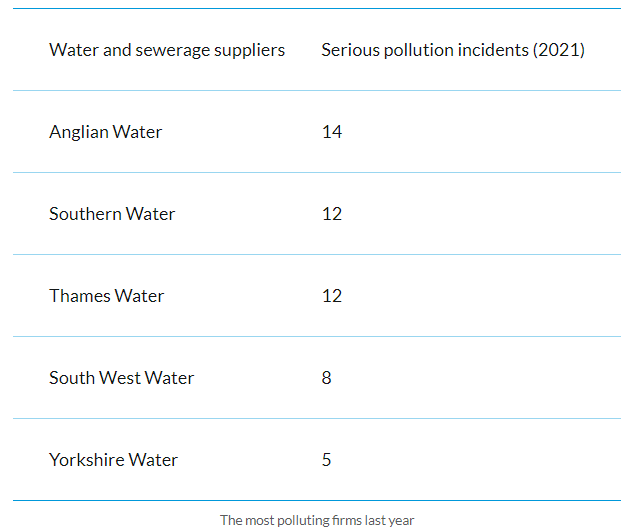Click the word 'Yorkshire' in last row
This screenshot has height=532, width=640.
pos(87,460)
